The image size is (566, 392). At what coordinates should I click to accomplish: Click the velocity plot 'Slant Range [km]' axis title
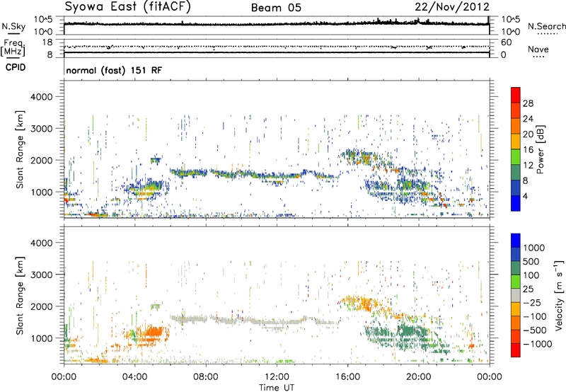pos(20,296)
